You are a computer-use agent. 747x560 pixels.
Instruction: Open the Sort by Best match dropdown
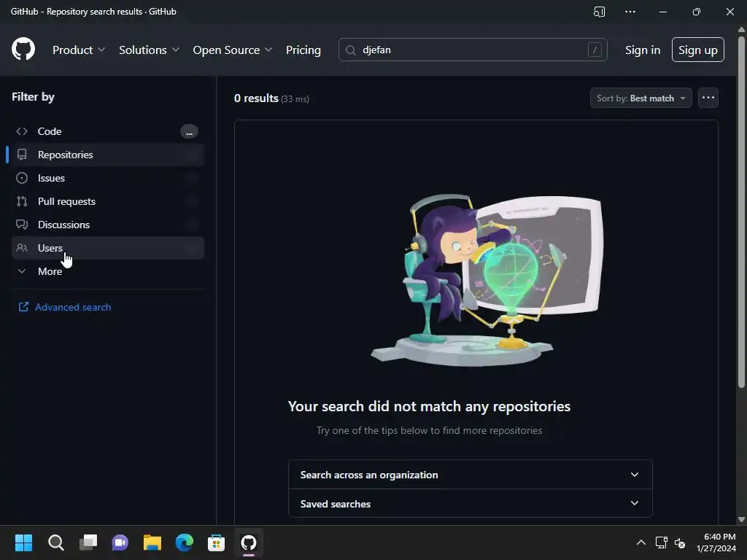click(x=640, y=98)
